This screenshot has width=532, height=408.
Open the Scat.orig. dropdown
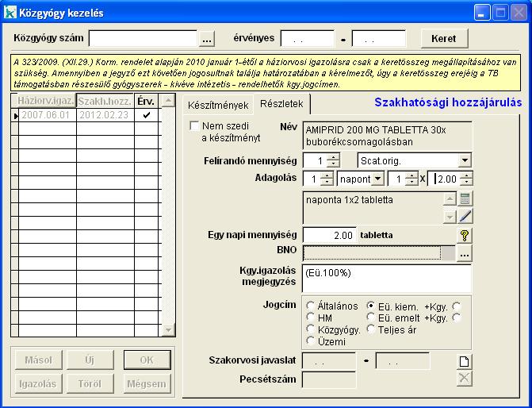tap(465, 160)
